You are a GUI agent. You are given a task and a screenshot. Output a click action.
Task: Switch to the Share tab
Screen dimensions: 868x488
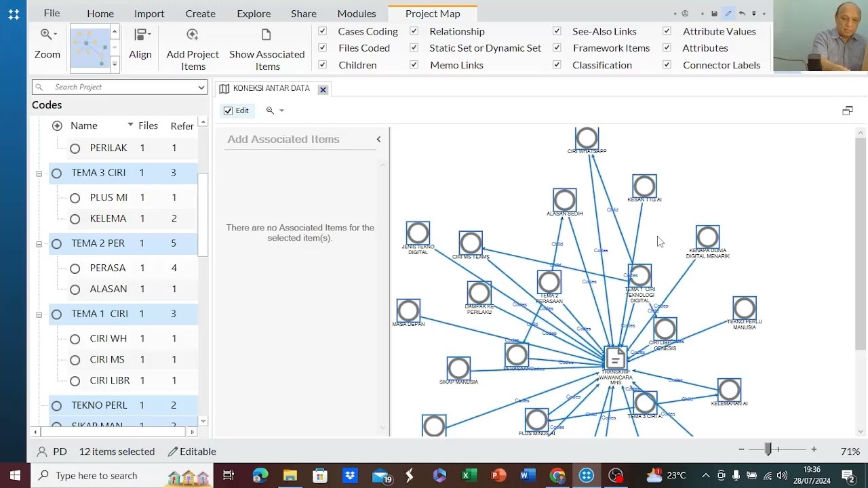(304, 14)
